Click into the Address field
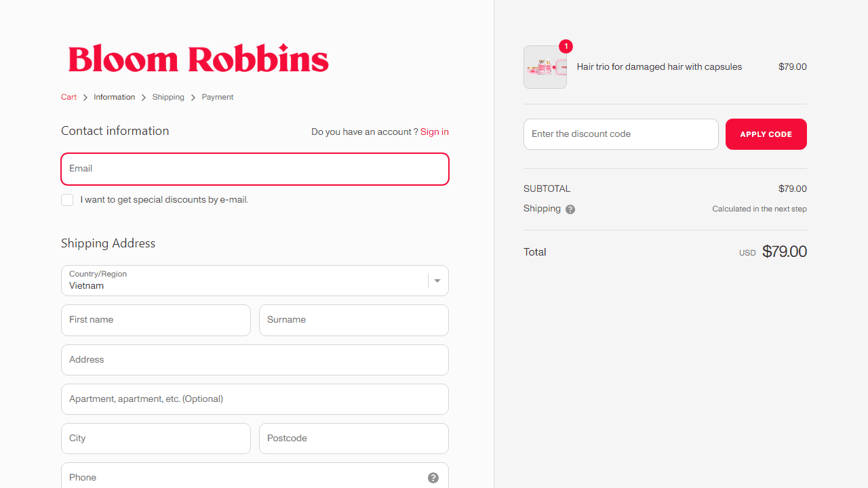 (x=255, y=360)
